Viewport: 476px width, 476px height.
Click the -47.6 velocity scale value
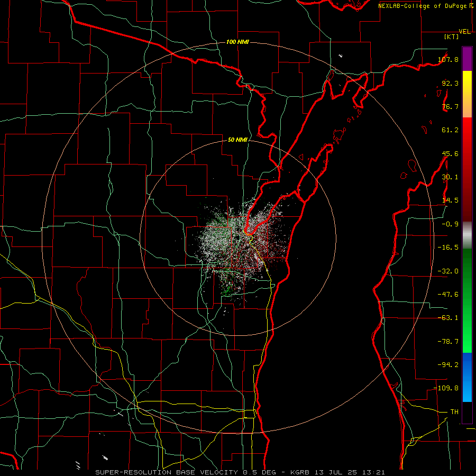pyautogui.click(x=448, y=295)
